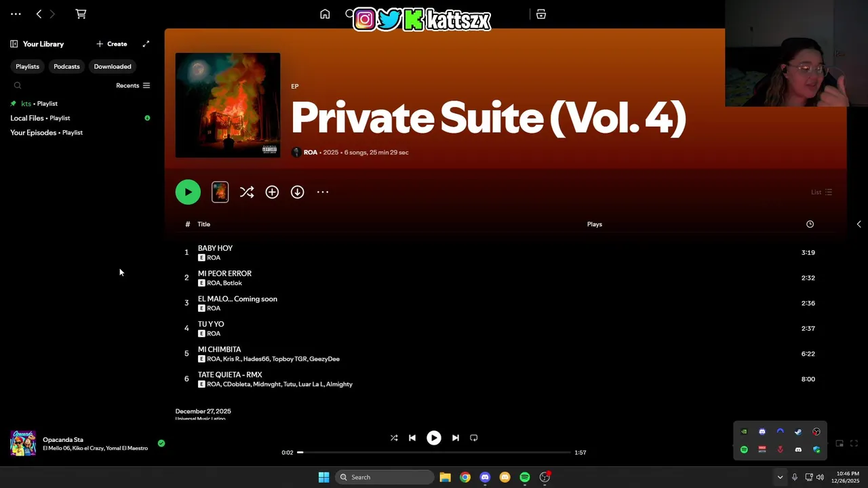Open NVIDIA icon in tray overflow
This screenshot has height=488, width=868.
(x=744, y=432)
